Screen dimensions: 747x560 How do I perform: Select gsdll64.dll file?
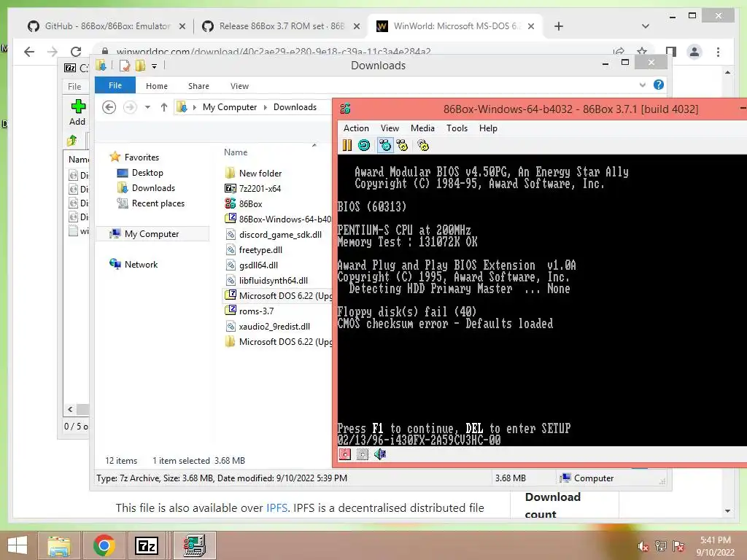(258, 265)
